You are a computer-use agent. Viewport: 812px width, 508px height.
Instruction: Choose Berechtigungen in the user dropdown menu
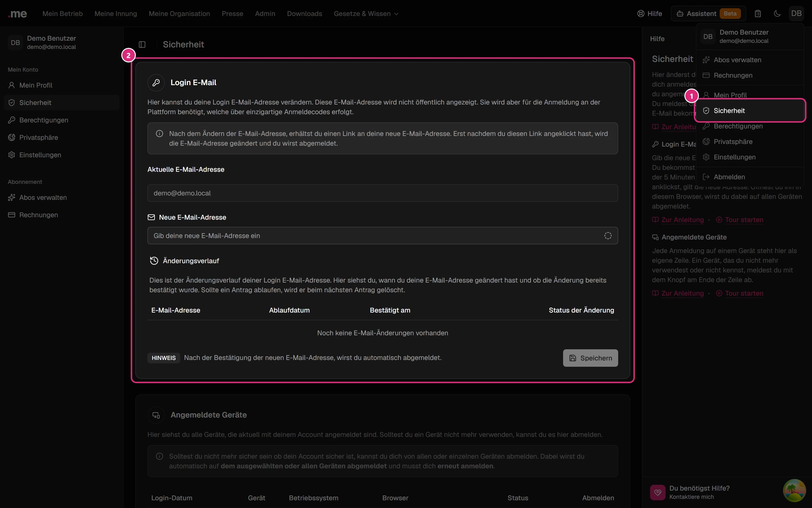[750, 126]
